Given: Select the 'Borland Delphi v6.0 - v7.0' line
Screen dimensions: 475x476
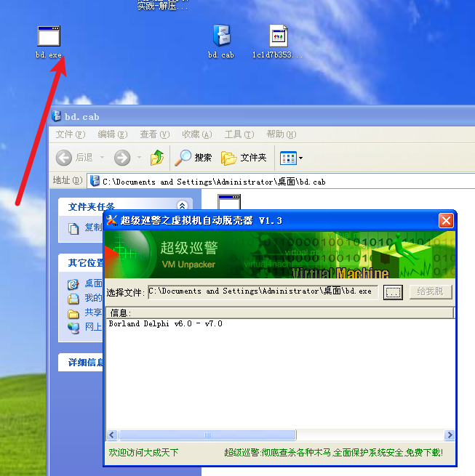Looking at the screenshot, I should click(x=166, y=324).
